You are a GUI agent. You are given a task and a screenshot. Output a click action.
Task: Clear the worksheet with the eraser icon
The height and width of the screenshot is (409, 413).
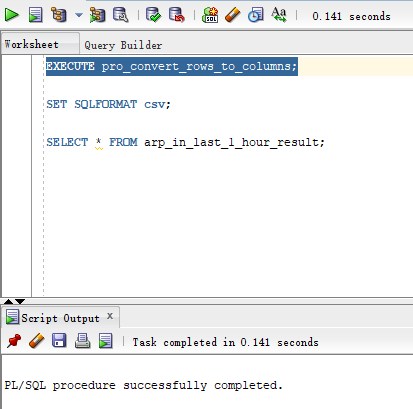pyautogui.click(x=233, y=15)
